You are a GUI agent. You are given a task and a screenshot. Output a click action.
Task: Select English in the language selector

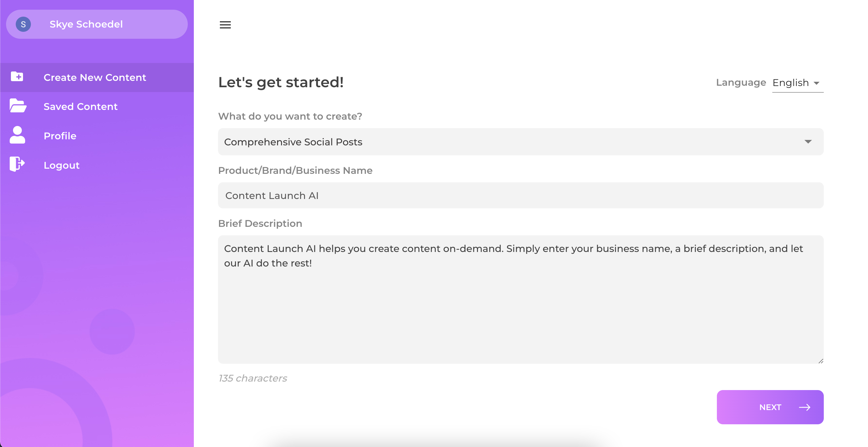click(x=790, y=83)
